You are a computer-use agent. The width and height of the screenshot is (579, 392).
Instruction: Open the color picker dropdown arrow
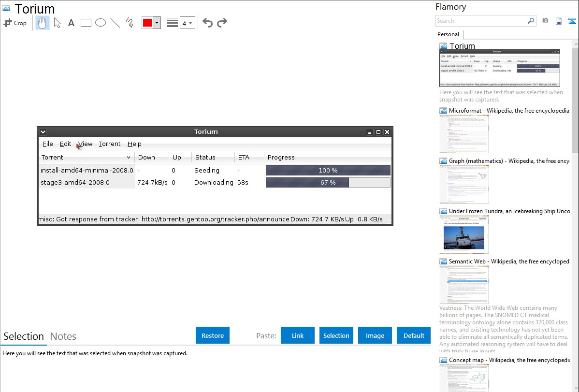(157, 23)
